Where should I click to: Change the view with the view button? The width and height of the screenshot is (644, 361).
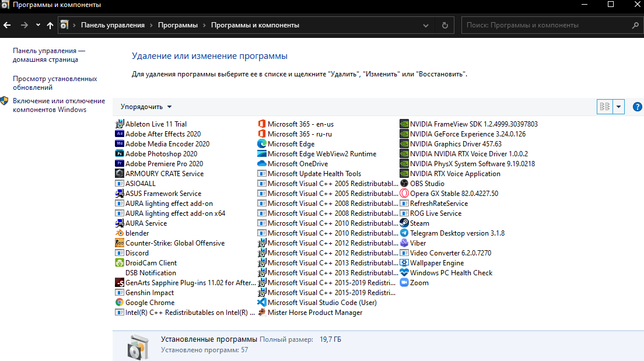(x=604, y=107)
